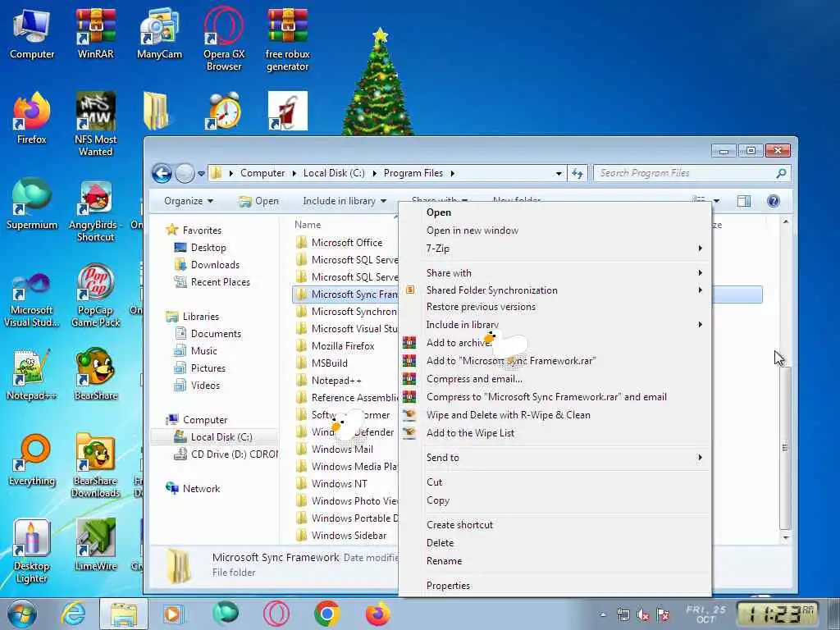Open Firefox from the taskbar
840x630 pixels.
[x=377, y=614]
